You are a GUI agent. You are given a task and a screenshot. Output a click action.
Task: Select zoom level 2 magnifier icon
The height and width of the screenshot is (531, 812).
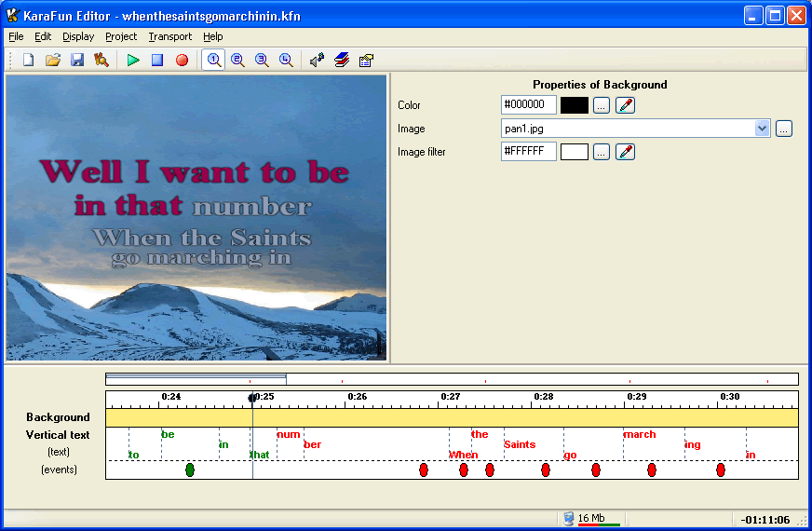(x=237, y=60)
